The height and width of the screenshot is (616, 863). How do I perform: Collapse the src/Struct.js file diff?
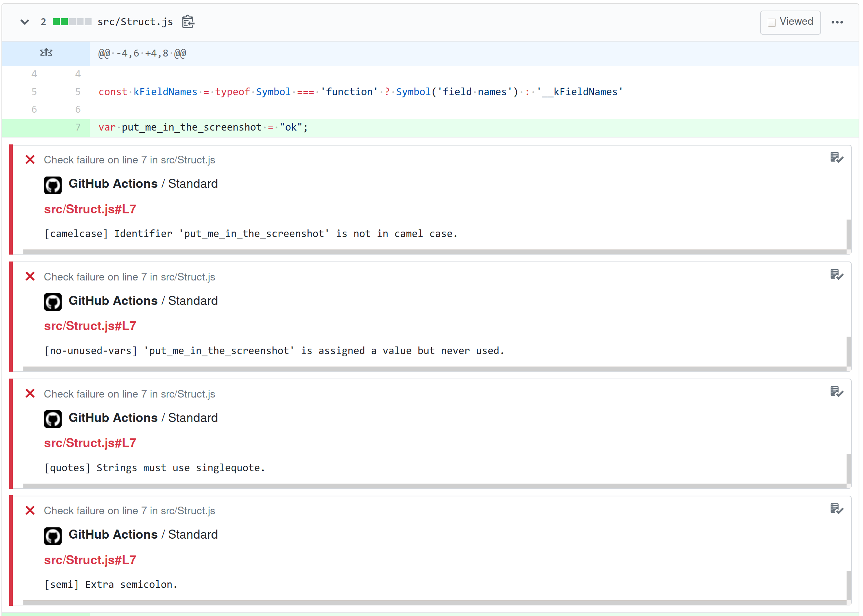25,22
